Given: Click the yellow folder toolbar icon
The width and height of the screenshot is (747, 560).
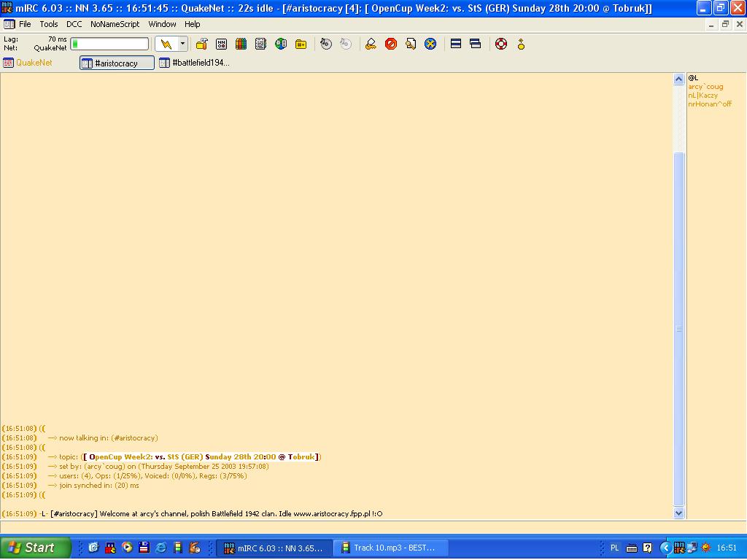Looking at the screenshot, I should pos(301,44).
